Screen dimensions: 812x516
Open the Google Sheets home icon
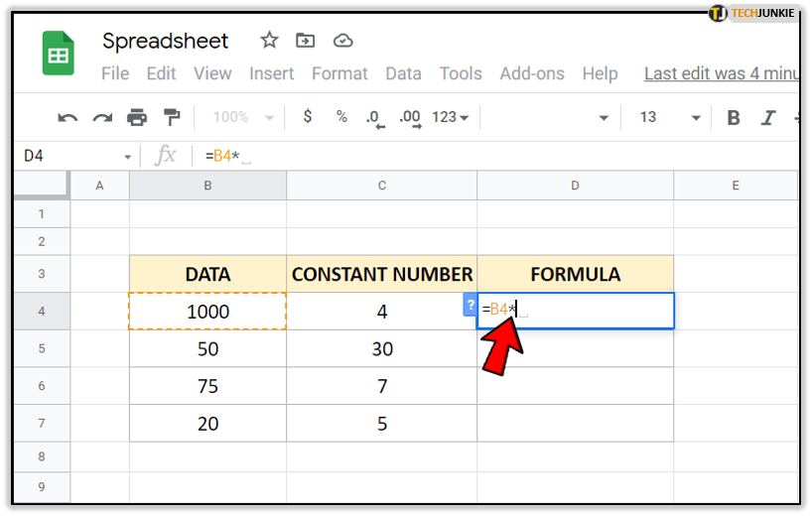coord(58,55)
